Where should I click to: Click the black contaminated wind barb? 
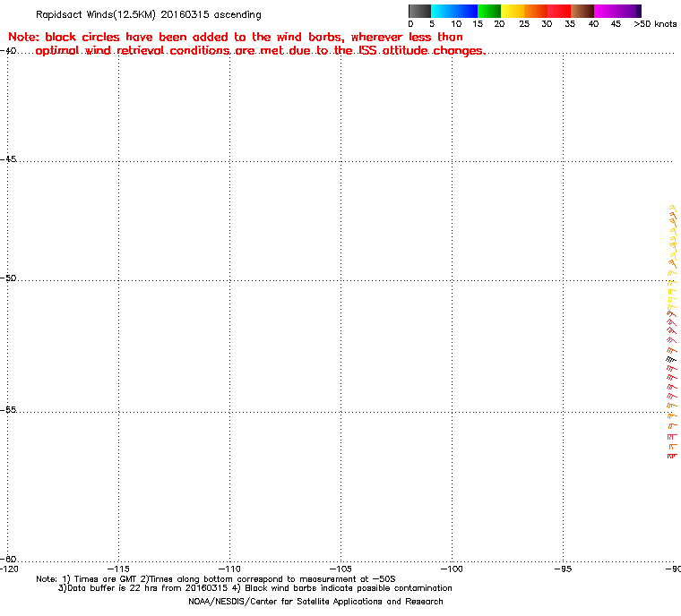pyautogui.click(x=671, y=359)
